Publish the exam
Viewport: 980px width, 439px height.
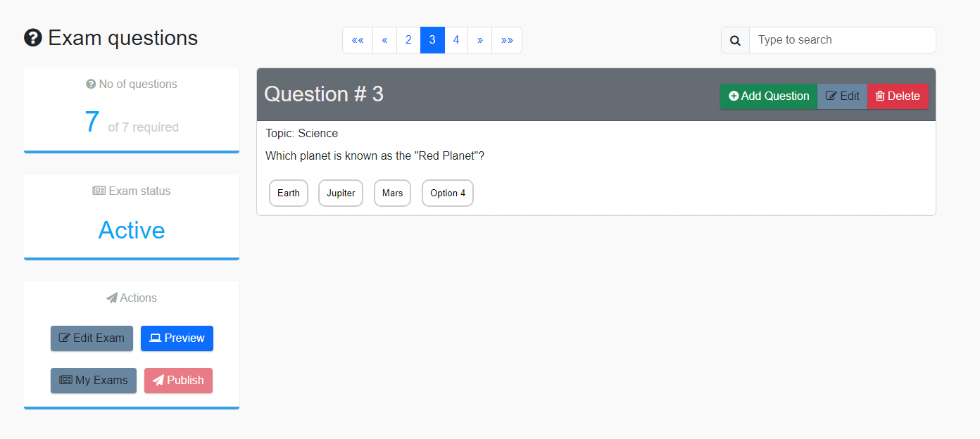[x=178, y=381]
